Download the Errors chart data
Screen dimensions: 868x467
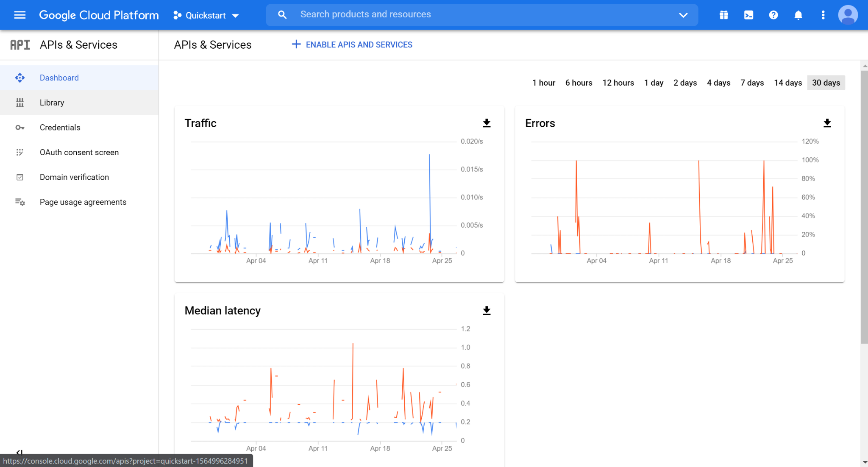tap(827, 123)
